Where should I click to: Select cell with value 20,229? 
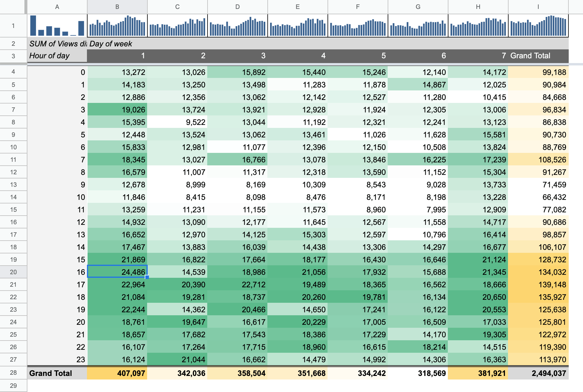tap(298, 322)
